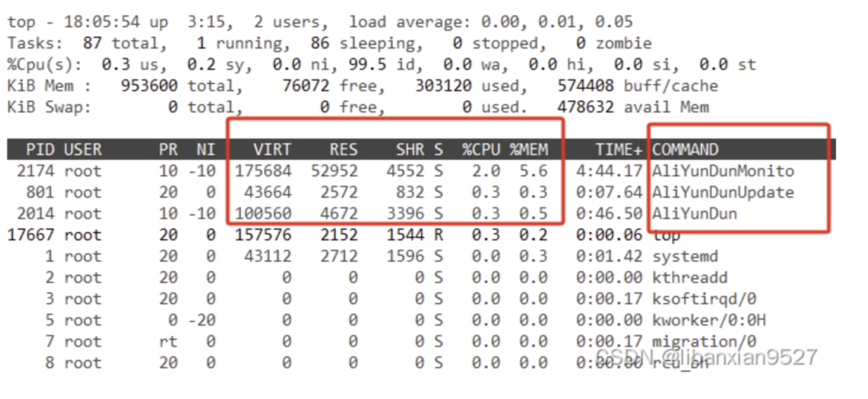Click the R state in PID 17667 row
Viewport: 868px width, 399px height.
[x=438, y=235]
